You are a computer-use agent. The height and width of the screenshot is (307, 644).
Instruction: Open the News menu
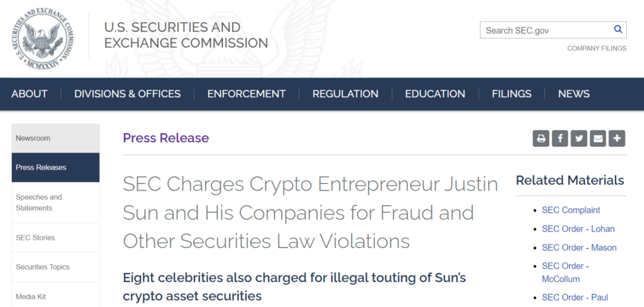(574, 94)
